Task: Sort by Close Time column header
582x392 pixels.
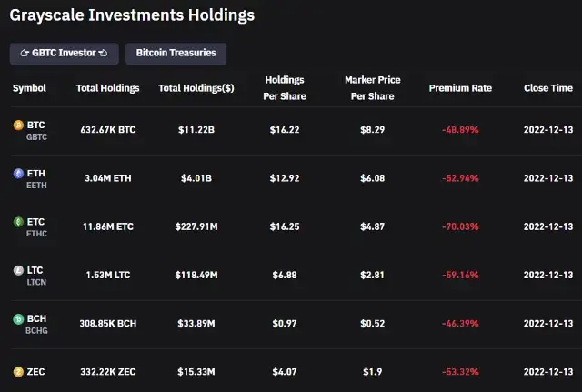Action: coord(548,88)
